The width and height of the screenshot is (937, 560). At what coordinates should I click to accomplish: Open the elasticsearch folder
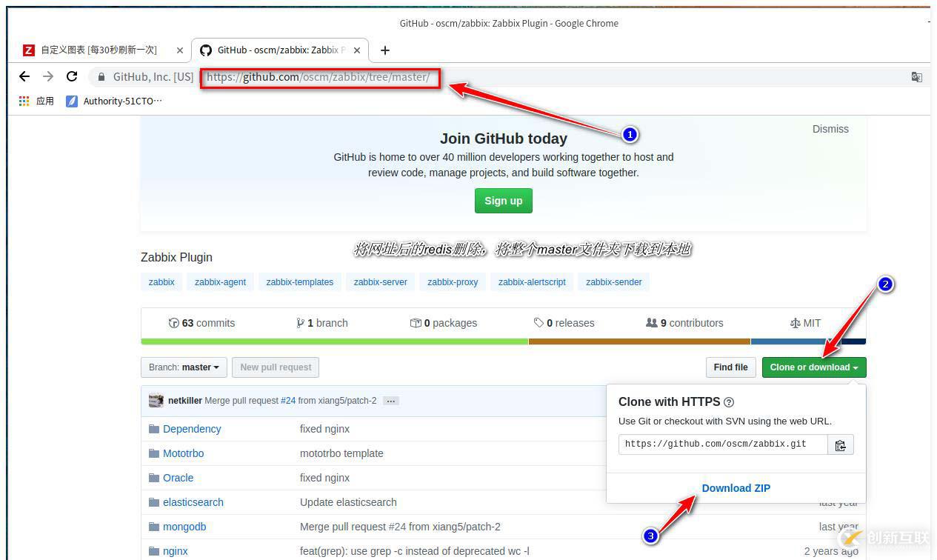pos(193,502)
